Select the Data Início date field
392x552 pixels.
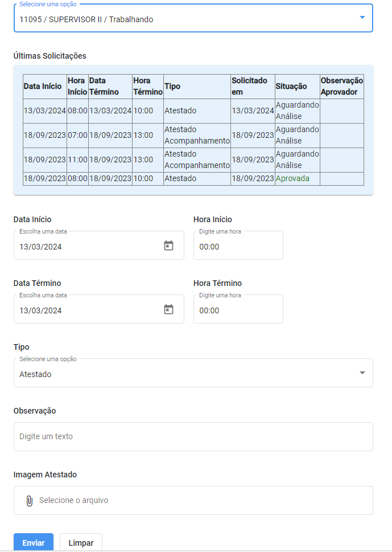click(99, 246)
